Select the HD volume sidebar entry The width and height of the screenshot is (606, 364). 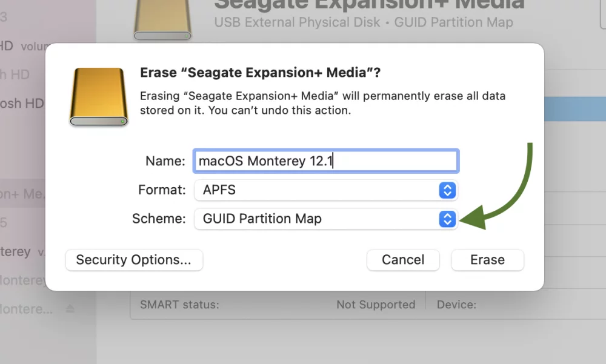pos(23,46)
